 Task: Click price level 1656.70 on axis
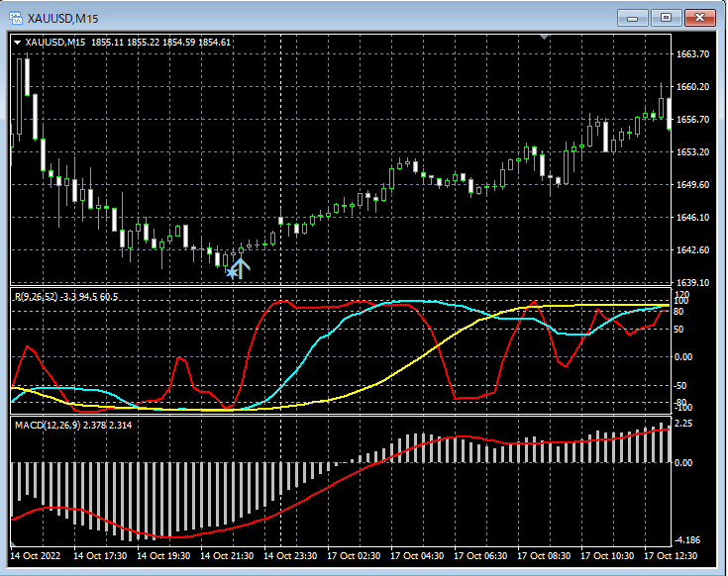[692, 119]
